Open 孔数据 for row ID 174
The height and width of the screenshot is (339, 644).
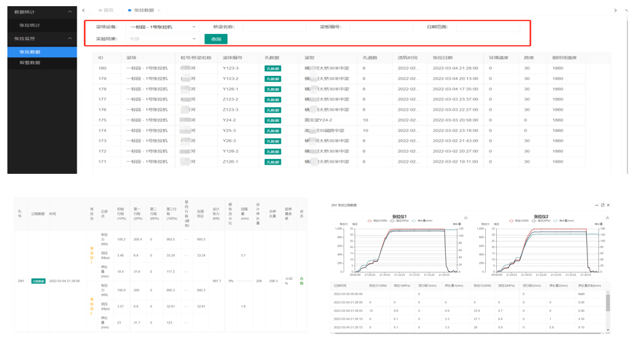point(273,131)
